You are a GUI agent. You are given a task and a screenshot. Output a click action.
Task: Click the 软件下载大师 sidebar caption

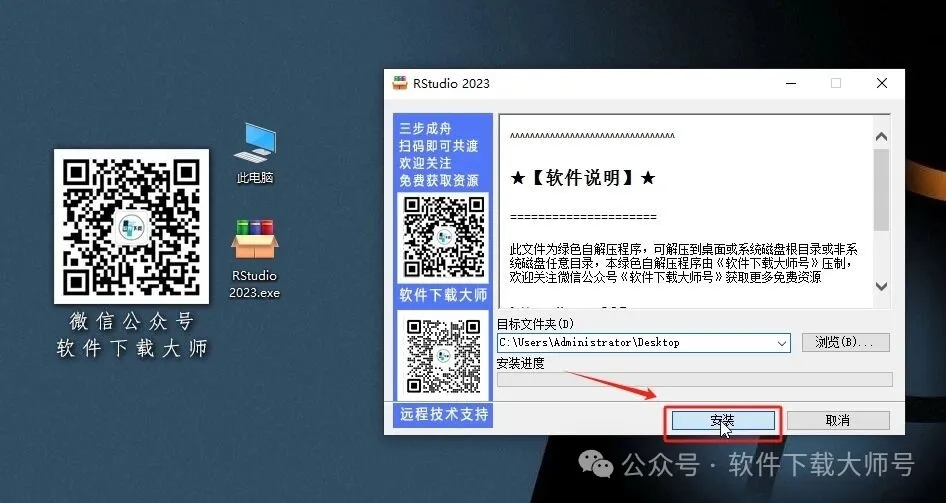coord(443,295)
